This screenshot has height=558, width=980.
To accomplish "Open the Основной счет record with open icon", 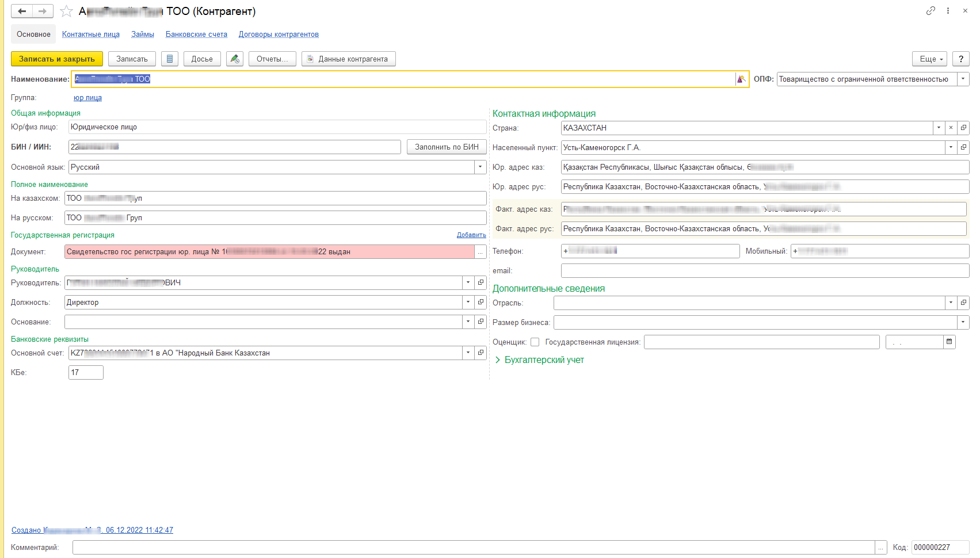I will (481, 353).
